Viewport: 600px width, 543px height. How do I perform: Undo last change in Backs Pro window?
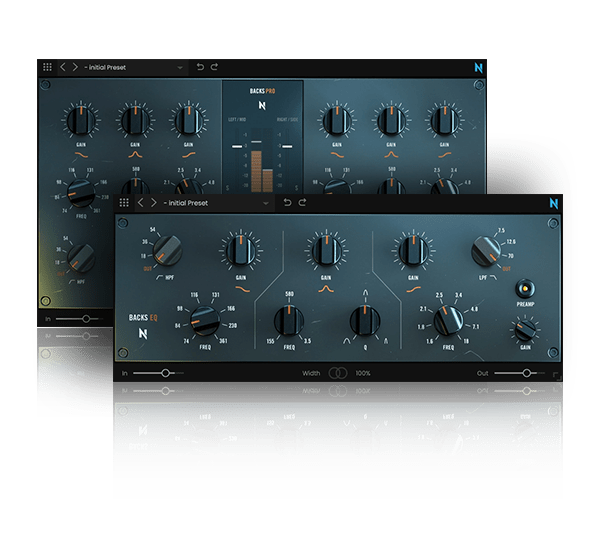tap(200, 67)
